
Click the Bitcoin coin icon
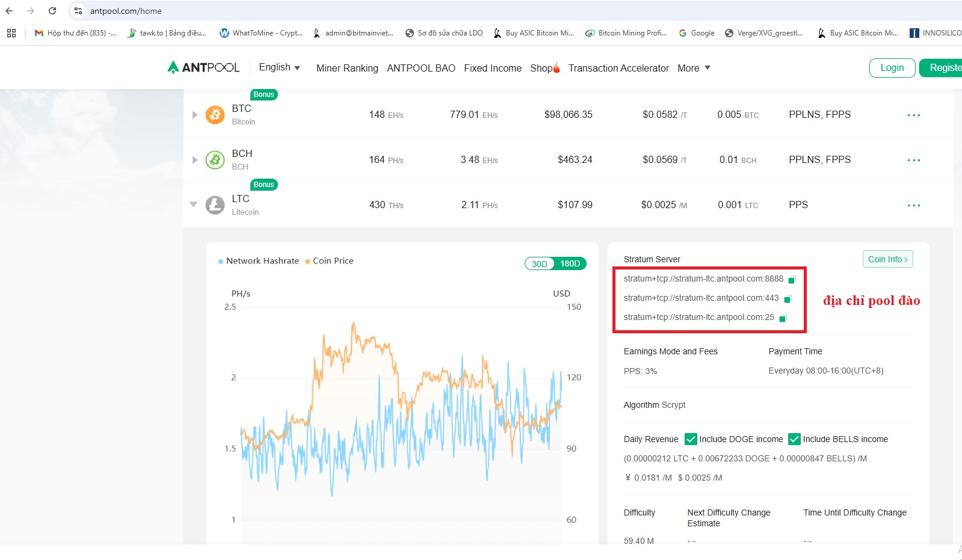(x=215, y=114)
